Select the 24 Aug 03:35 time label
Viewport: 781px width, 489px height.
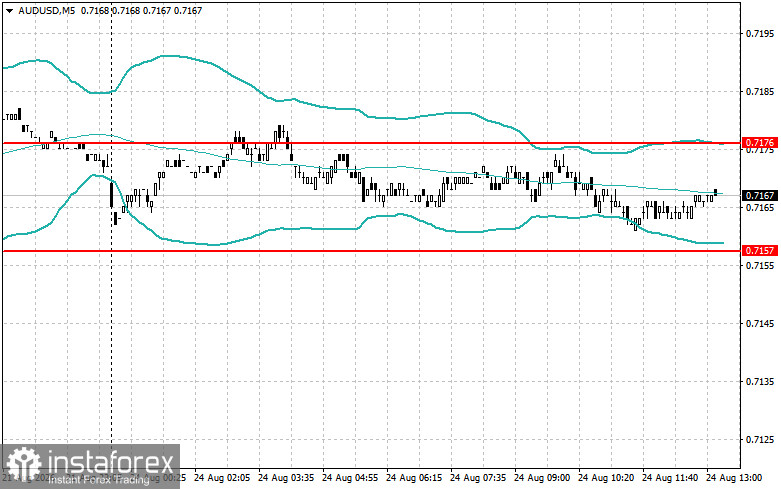tap(286, 478)
